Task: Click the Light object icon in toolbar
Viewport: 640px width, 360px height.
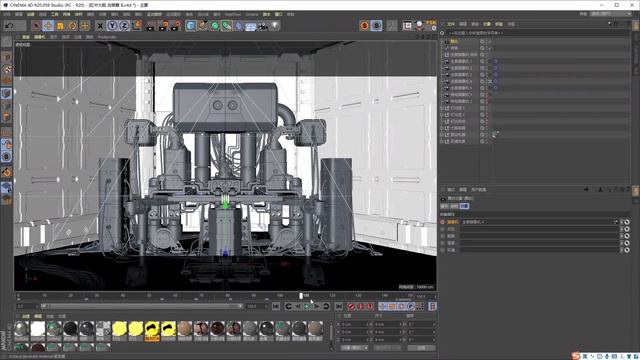Action: click(276, 26)
